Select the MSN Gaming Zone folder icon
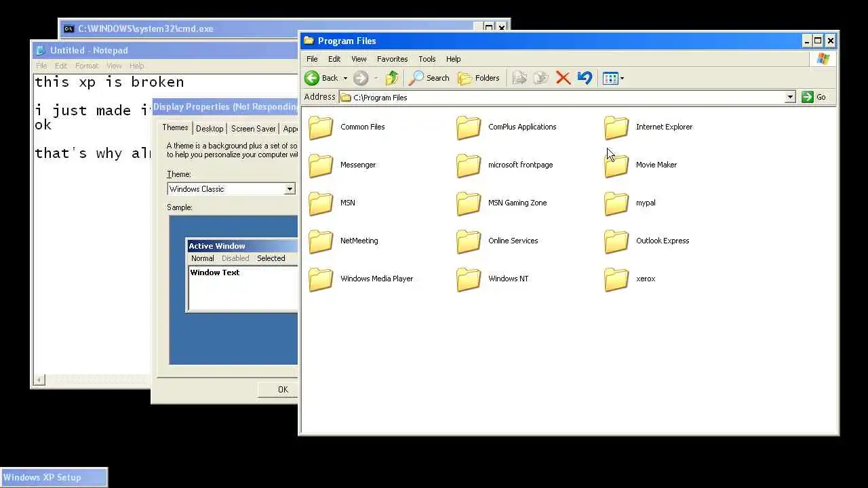This screenshot has height=488, width=868. point(469,203)
